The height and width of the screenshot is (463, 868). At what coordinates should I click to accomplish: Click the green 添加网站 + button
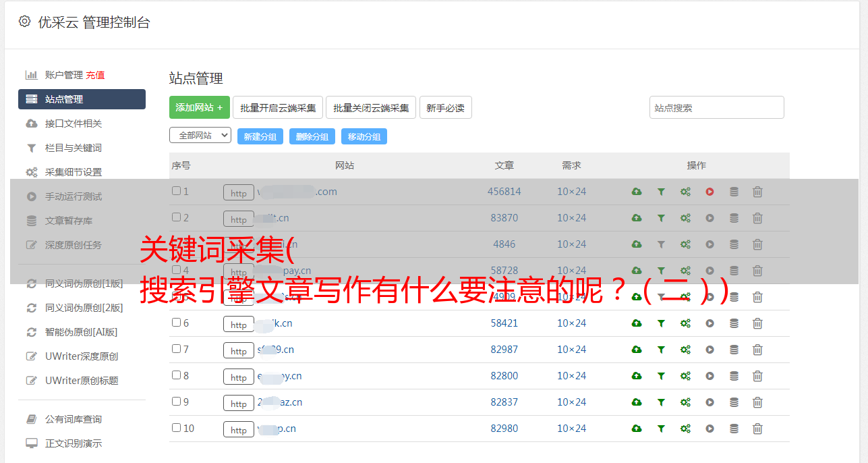pyautogui.click(x=200, y=107)
